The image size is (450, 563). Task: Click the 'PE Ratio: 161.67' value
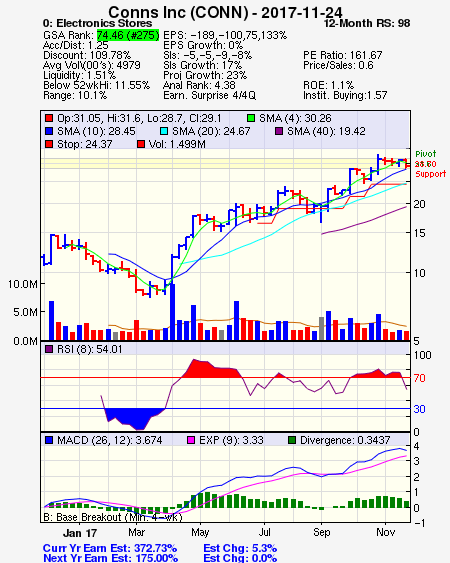tap(342, 55)
